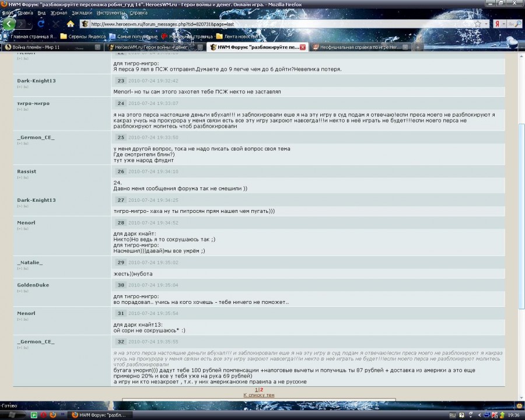Open the Файл menu

point(8,13)
